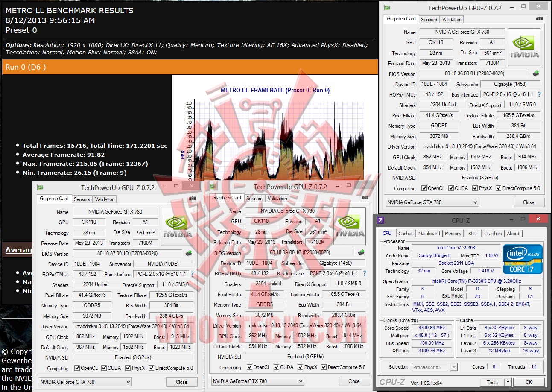Click the screenshot camera icon in top-right GPU-Z
This screenshot has height=392, width=552.
(x=540, y=19)
